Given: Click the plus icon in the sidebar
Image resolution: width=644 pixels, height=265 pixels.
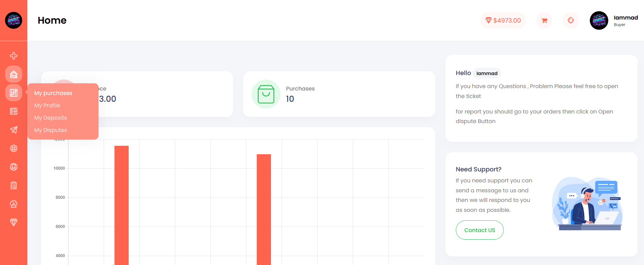Looking at the screenshot, I should coord(14,56).
